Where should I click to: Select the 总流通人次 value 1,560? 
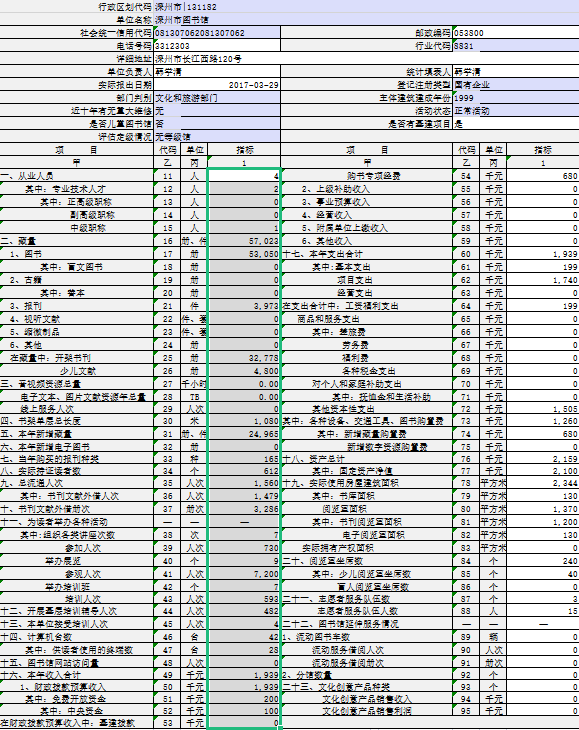tap(244, 483)
